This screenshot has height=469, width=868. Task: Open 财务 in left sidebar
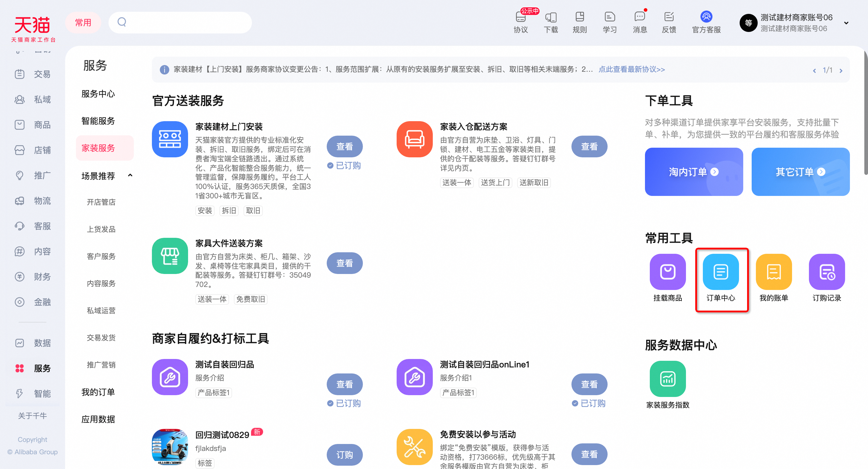(x=33, y=277)
